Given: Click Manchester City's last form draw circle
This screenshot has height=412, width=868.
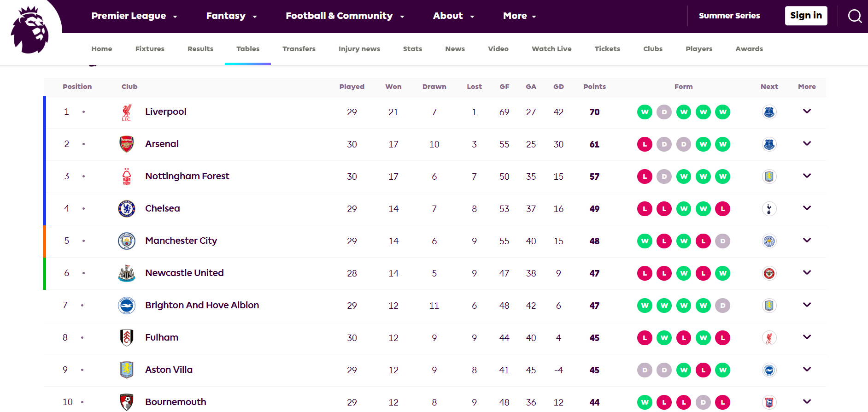Looking at the screenshot, I should coord(722,241).
